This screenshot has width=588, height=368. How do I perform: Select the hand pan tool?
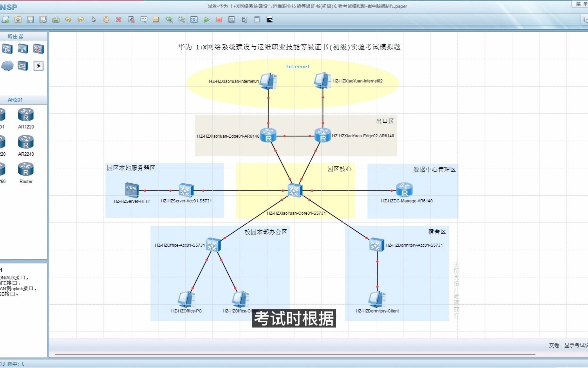click(x=106, y=19)
